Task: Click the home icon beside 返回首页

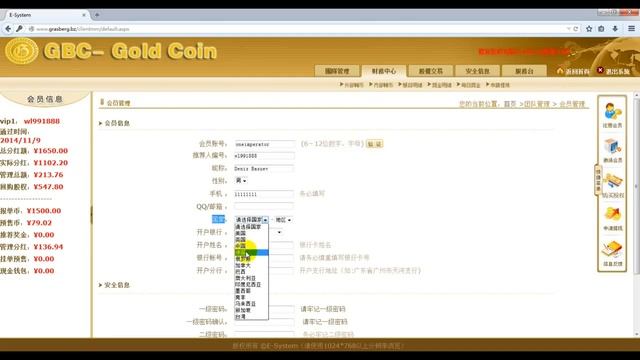Action: [x=560, y=71]
